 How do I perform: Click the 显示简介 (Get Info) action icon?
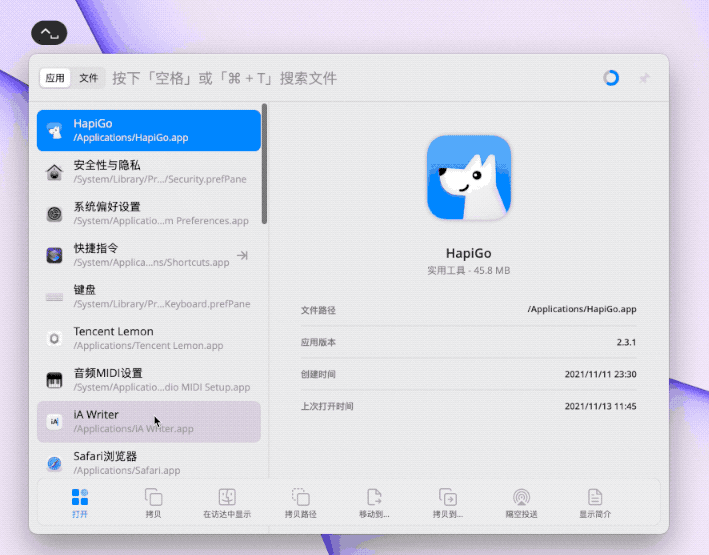click(595, 497)
